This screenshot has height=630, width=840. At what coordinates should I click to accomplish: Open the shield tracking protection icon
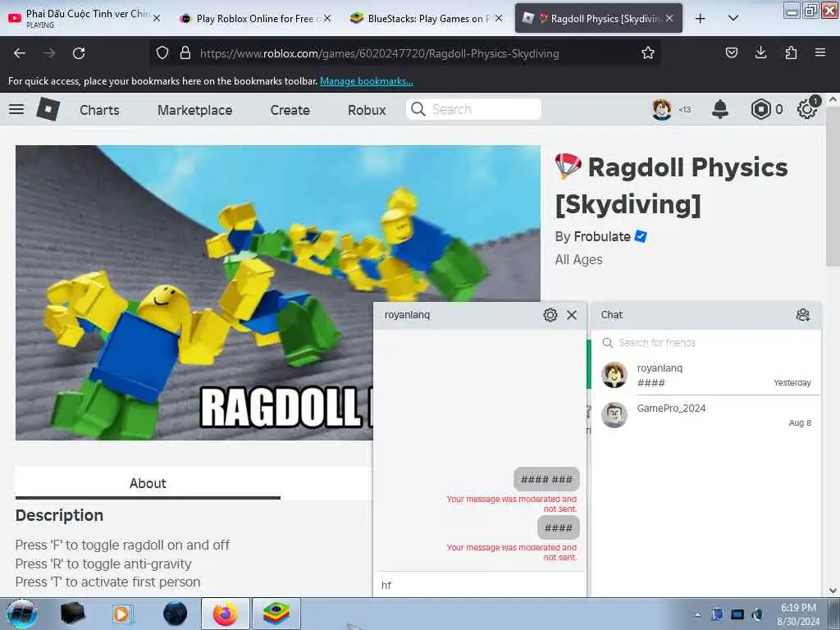point(162,53)
